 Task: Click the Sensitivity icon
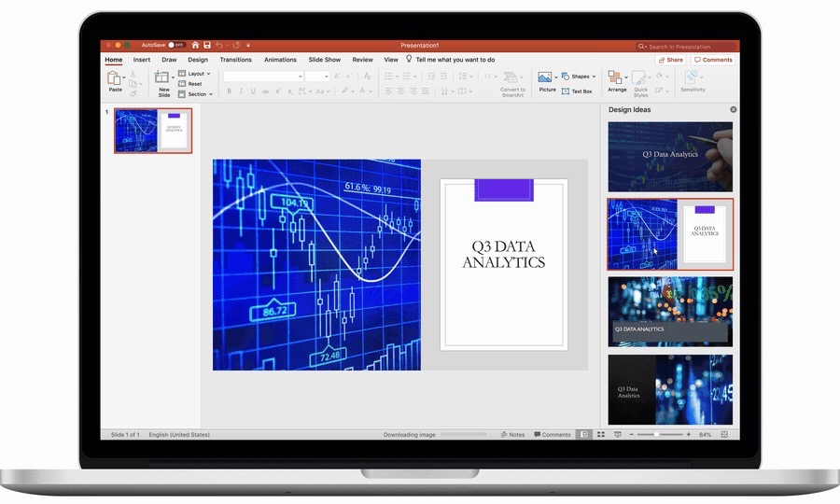click(691, 77)
